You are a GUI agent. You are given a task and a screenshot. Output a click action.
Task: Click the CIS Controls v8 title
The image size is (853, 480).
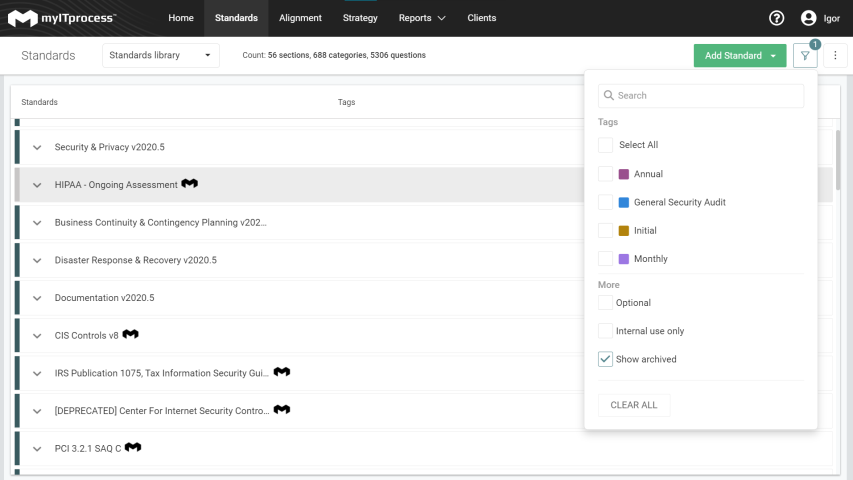(x=86, y=336)
